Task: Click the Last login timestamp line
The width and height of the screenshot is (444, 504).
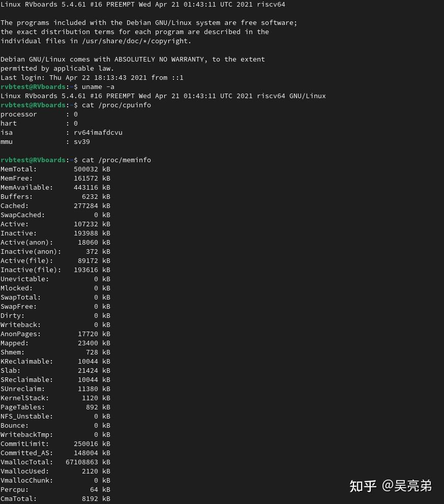Action: click(92, 77)
